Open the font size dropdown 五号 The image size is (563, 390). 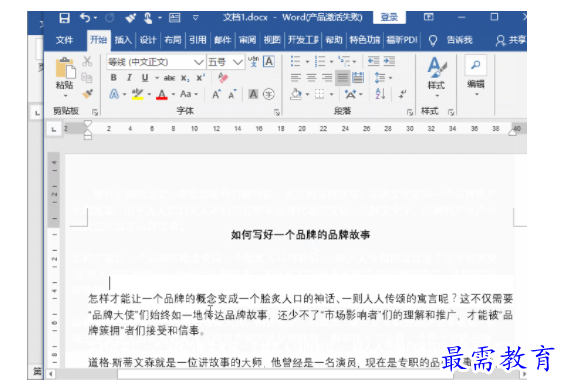(x=237, y=62)
